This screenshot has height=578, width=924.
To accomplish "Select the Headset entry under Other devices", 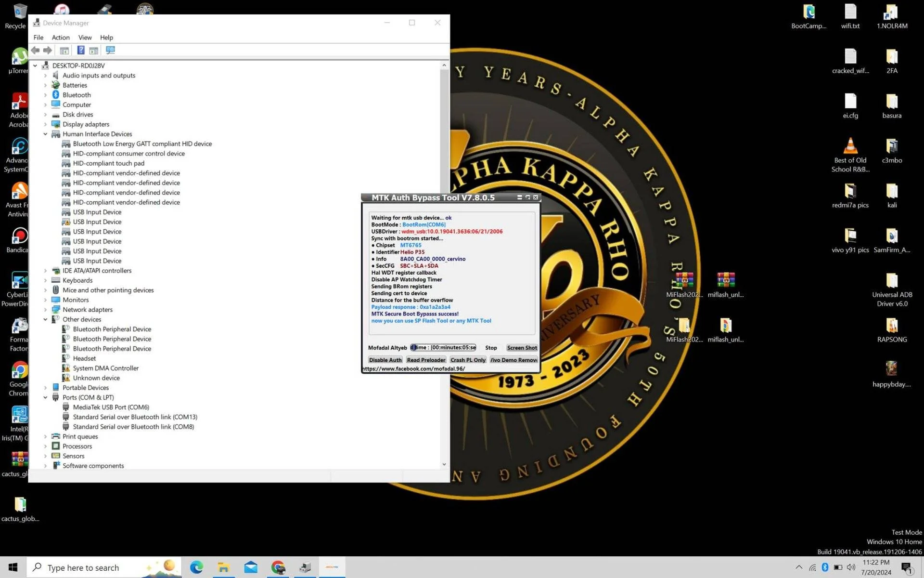I will coord(84,358).
